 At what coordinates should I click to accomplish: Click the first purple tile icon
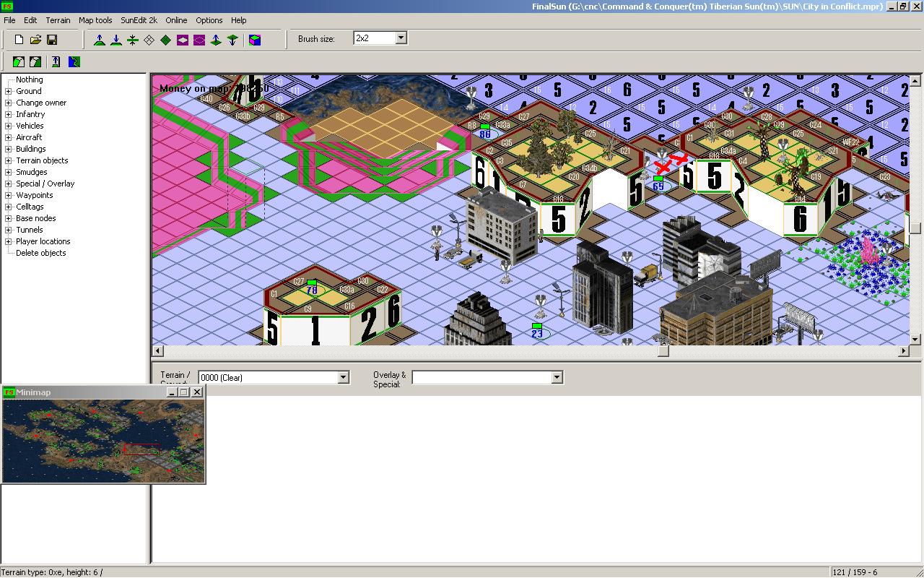(183, 40)
